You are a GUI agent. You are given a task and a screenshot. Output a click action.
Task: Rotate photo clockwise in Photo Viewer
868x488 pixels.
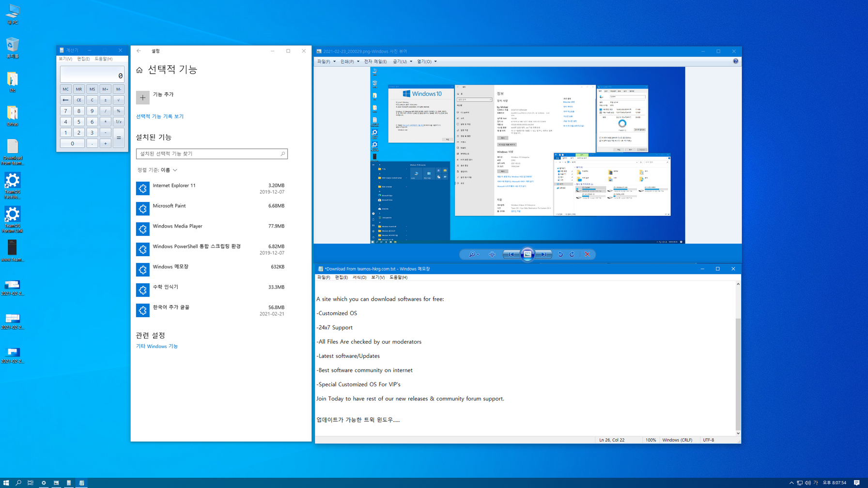point(572,254)
